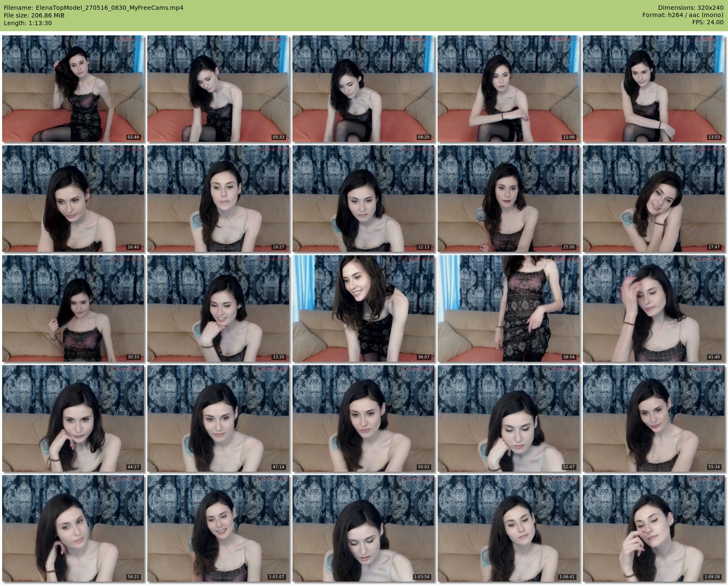Click the Dimensions 320x240 text
This screenshot has width=728, height=585.
(691, 8)
